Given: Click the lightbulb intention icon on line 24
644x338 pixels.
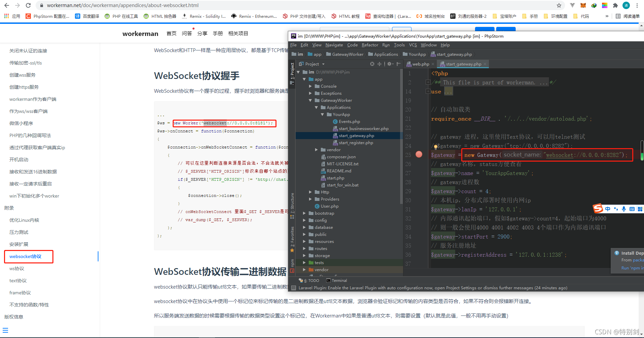Looking at the screenshot, I should [435, 146].
